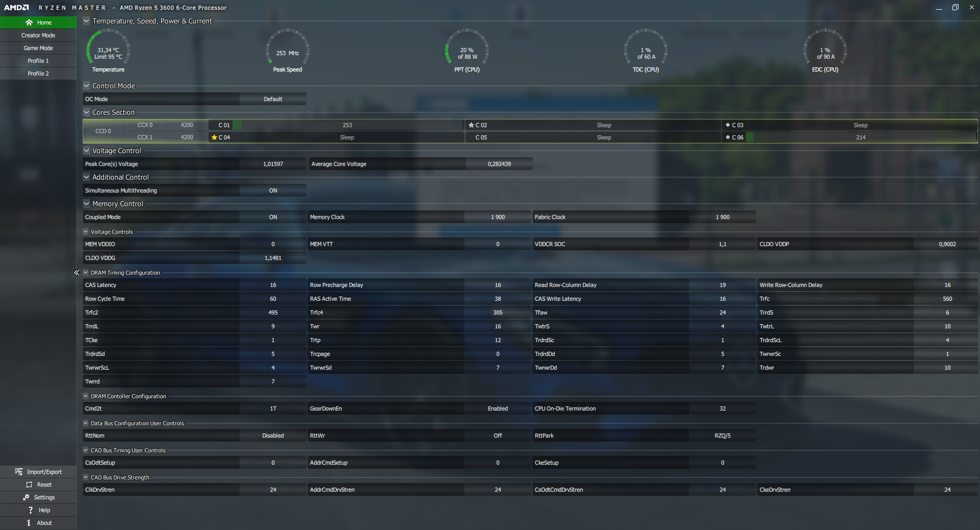Collapse the Control Mode section

[86, 86]
